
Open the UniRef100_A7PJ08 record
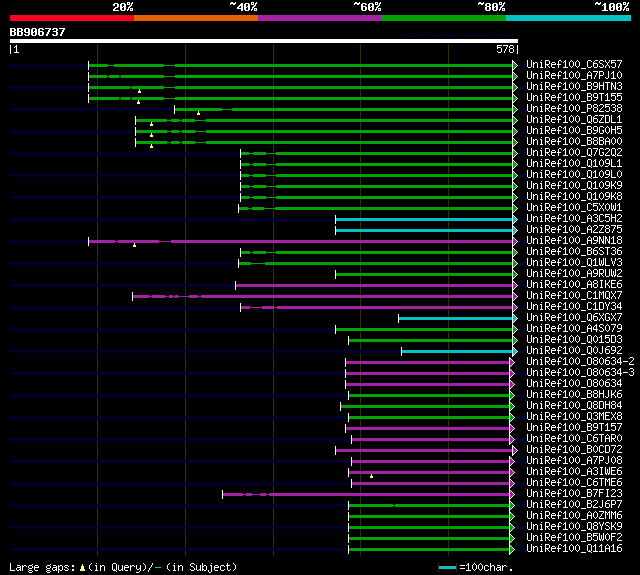pyautogui.click(x=574, y=461)
